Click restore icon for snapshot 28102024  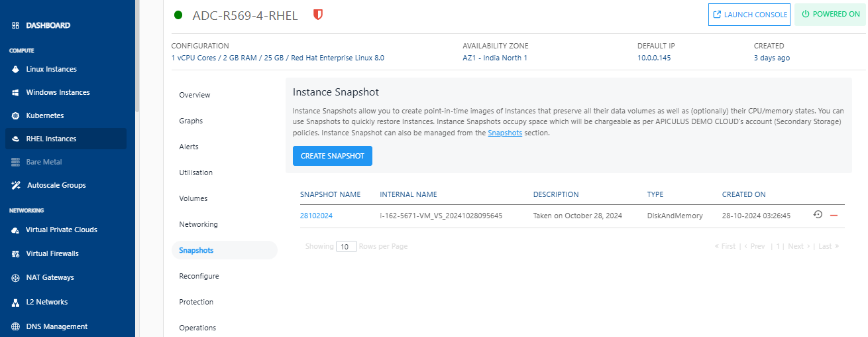pyautogui.click(x=818, y=215)
